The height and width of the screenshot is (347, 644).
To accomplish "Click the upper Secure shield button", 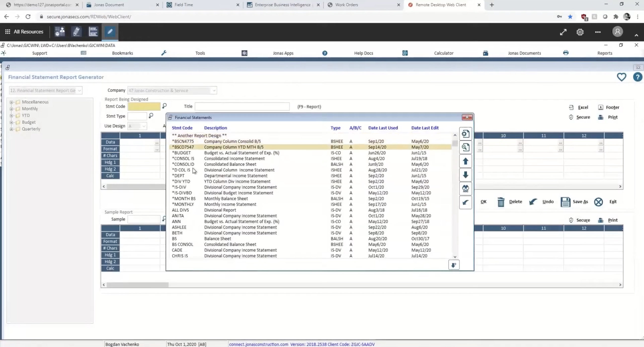I will [579, 117].
